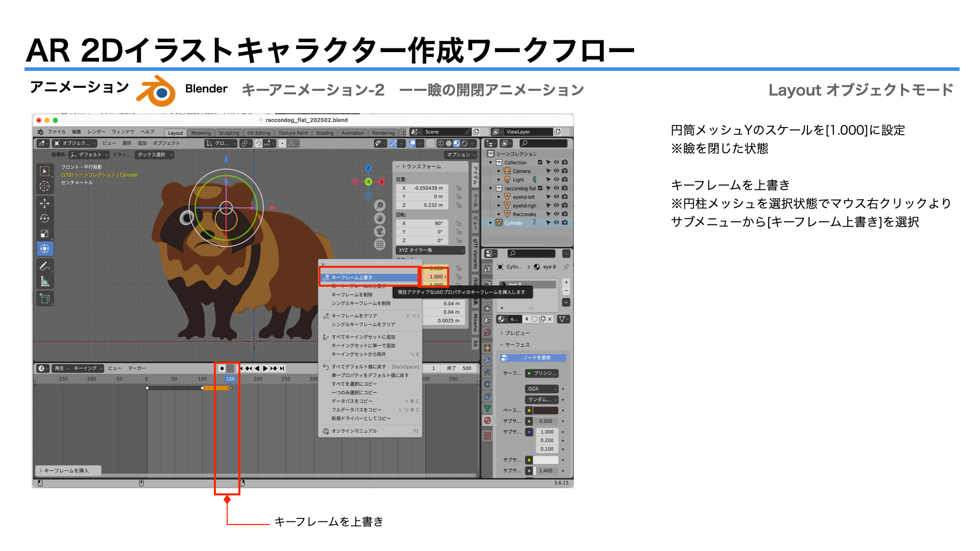Click the new scene icon beside Scene
This screenshot has width=980, height=551.
[x=476, y=132]
